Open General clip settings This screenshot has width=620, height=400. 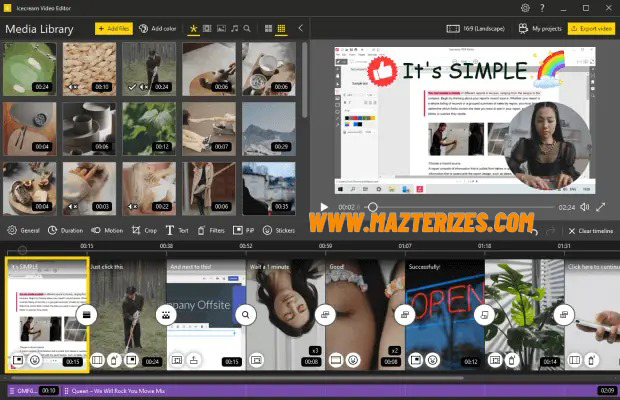coord(23,230)
